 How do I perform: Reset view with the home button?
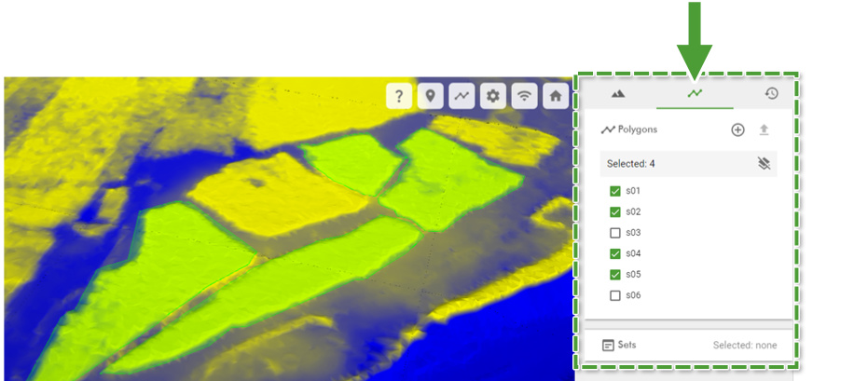pyautogui.click(x=556, y=96)
